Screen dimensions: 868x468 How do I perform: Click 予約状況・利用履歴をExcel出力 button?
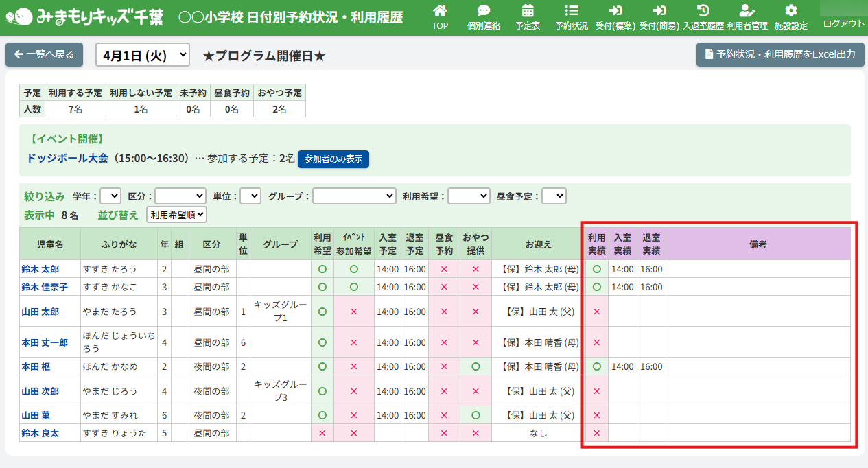(779, 55)
